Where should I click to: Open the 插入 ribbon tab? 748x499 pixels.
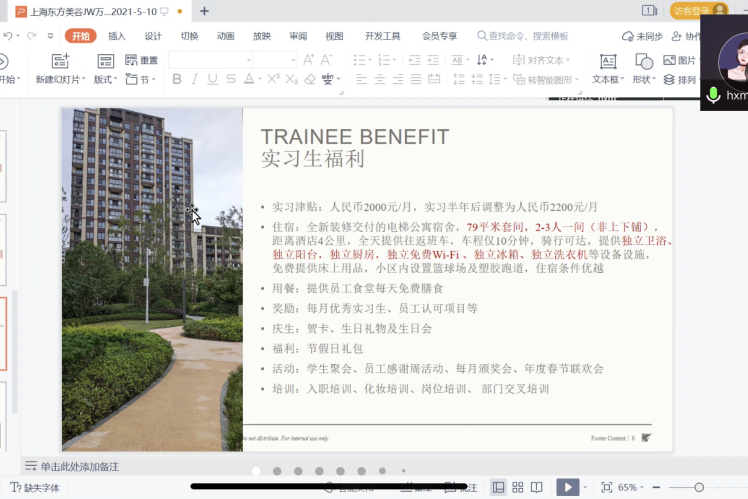(117, 36)
